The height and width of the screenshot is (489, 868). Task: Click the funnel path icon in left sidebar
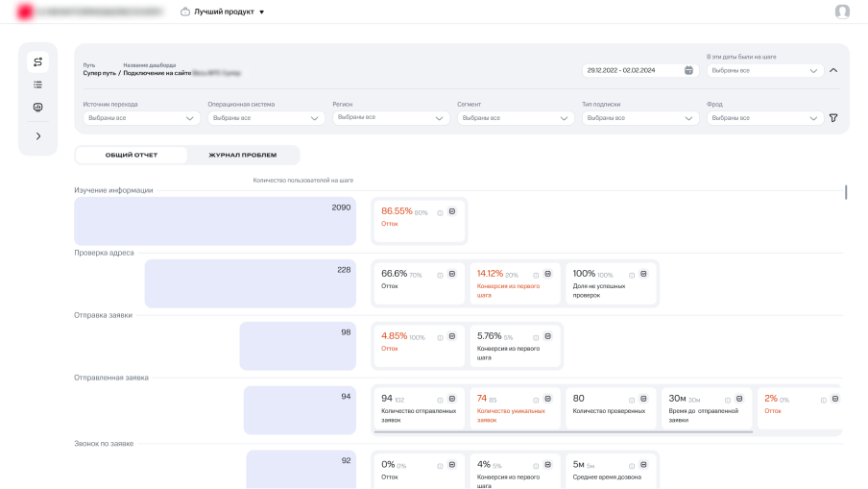[37, 62]
